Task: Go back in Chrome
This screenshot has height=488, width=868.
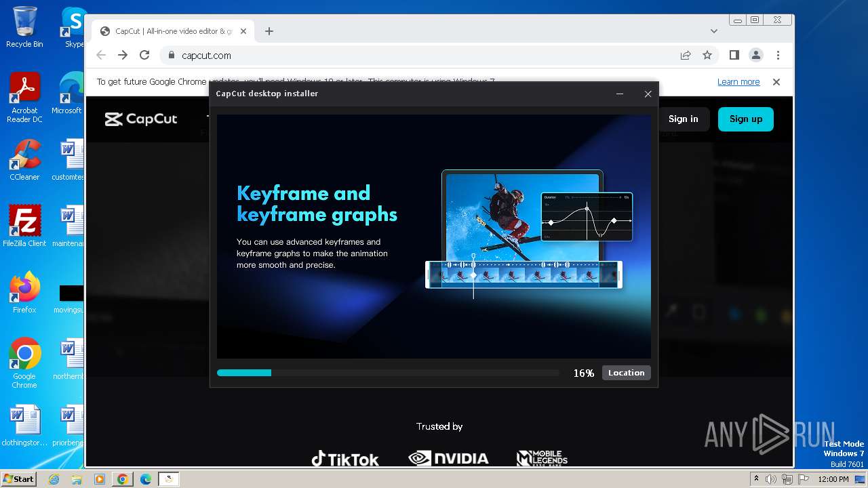Action: (101, 56)
